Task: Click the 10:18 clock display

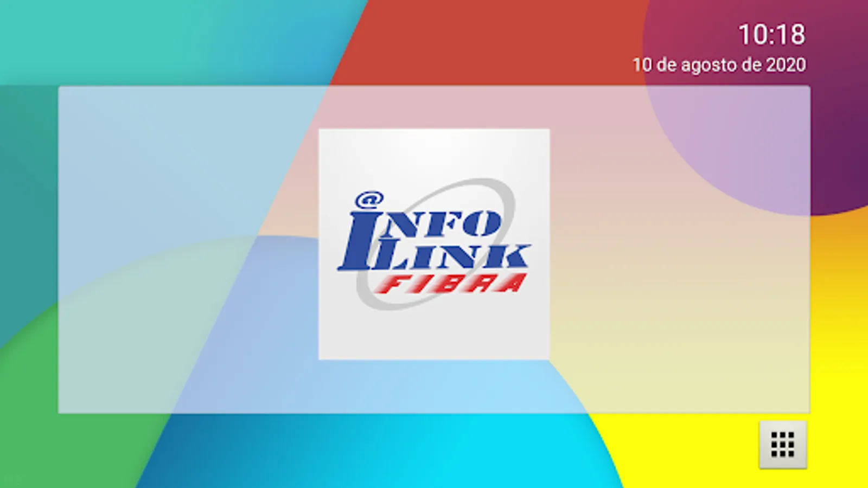Action: click(x=771, y=35)
